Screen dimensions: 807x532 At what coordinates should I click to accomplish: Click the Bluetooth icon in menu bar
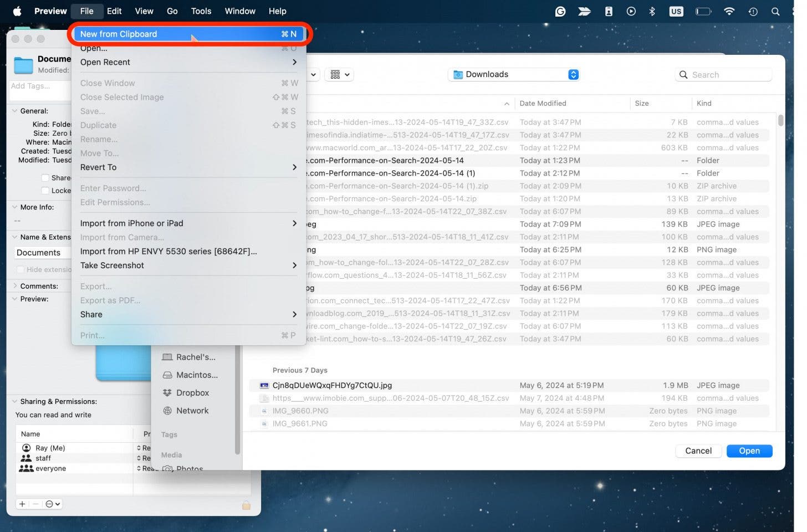click(x=652, y=11)
